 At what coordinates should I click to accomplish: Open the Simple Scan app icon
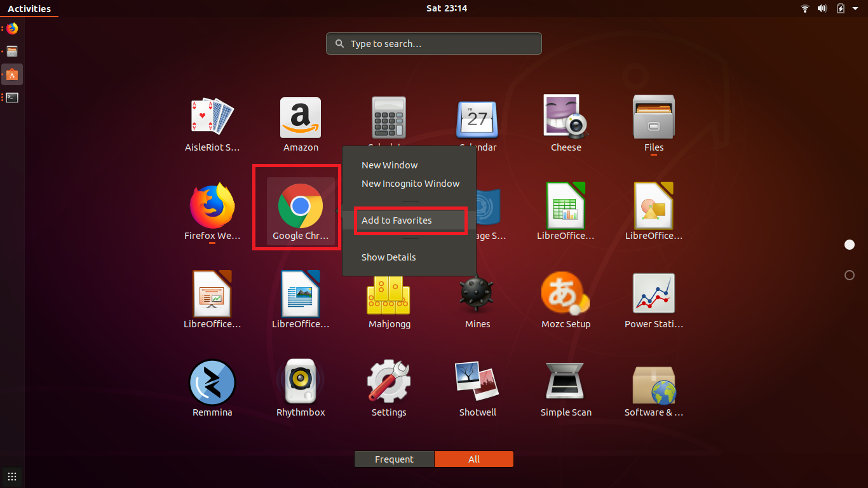[x=566, y=382]
